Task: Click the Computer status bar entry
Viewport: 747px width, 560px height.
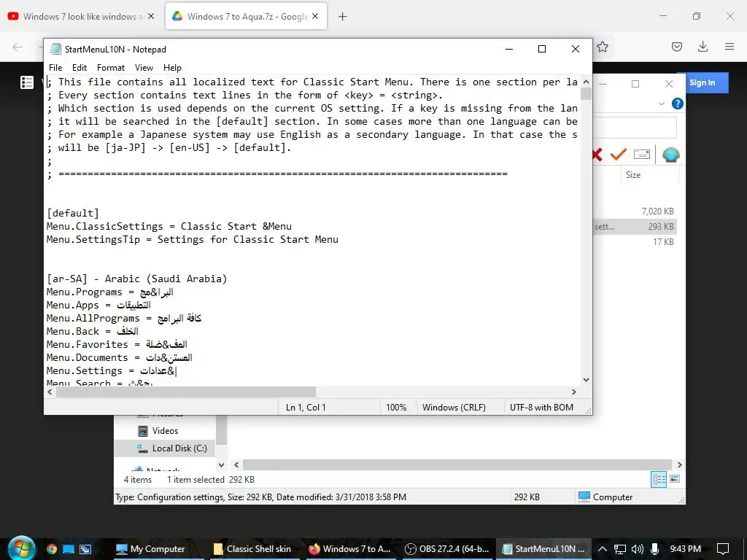Action: [x=605, y=497]
